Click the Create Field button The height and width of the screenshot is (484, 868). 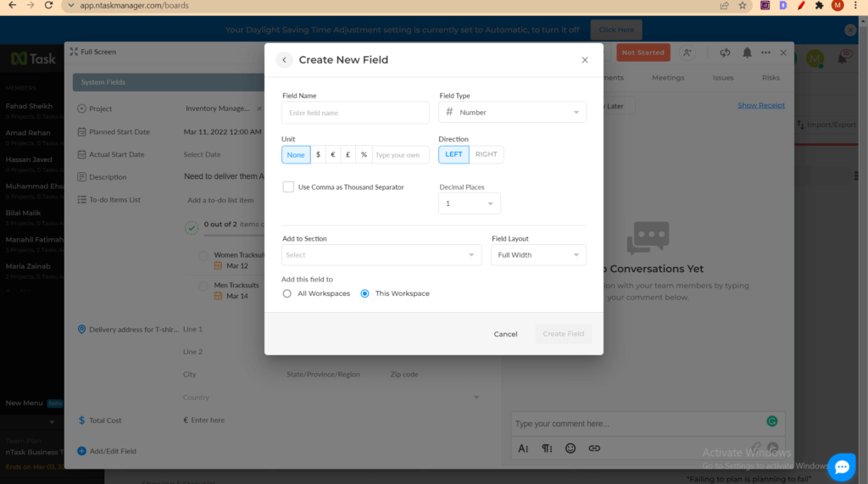coord(564,334)
